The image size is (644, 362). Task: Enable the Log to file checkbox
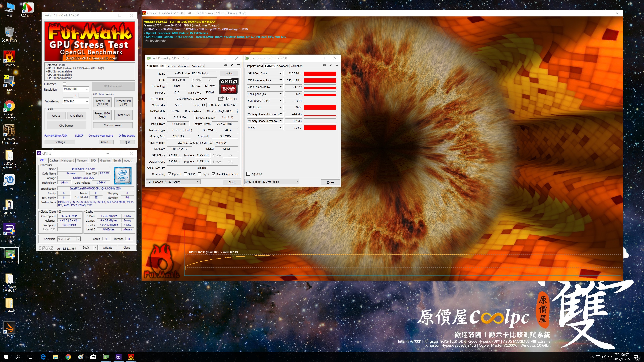248,174
